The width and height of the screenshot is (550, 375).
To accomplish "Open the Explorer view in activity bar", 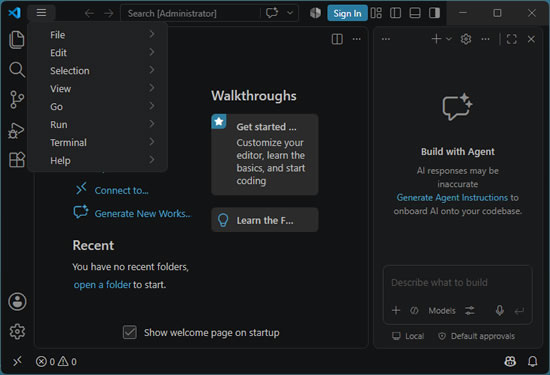I will tap(16, 39).
